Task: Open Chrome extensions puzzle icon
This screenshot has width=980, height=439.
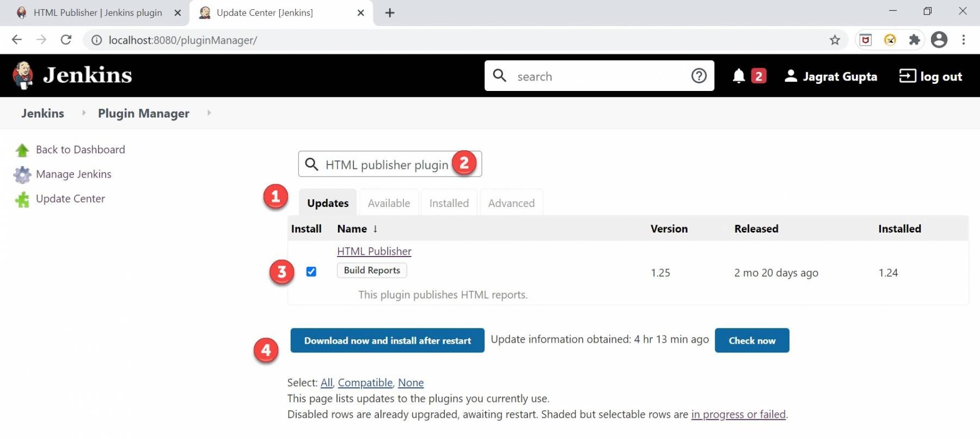Action: [915, 40]
